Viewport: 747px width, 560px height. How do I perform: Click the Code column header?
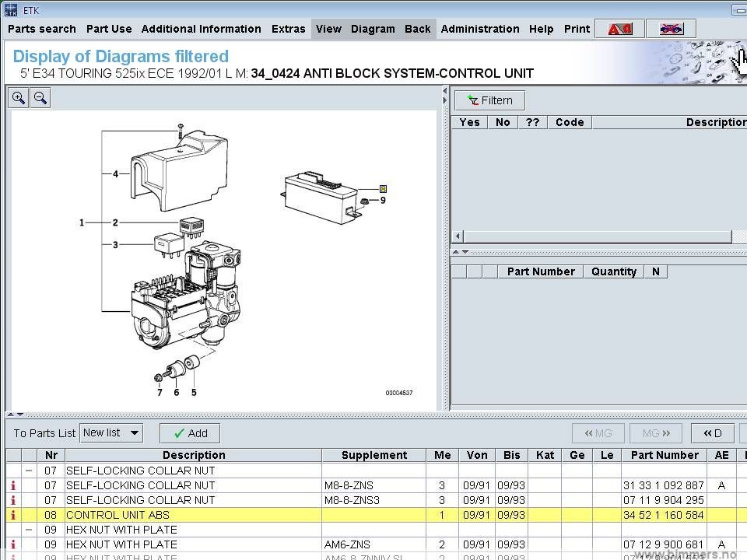570,122
